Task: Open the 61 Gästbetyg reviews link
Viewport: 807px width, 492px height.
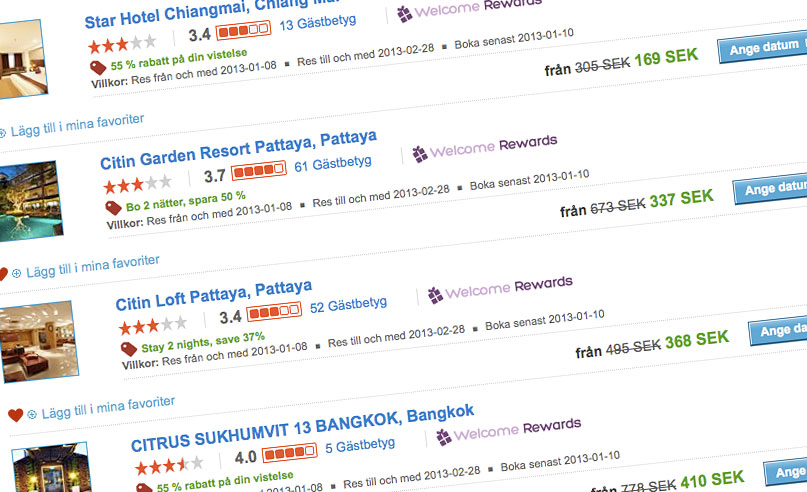Action: [333, 164]
